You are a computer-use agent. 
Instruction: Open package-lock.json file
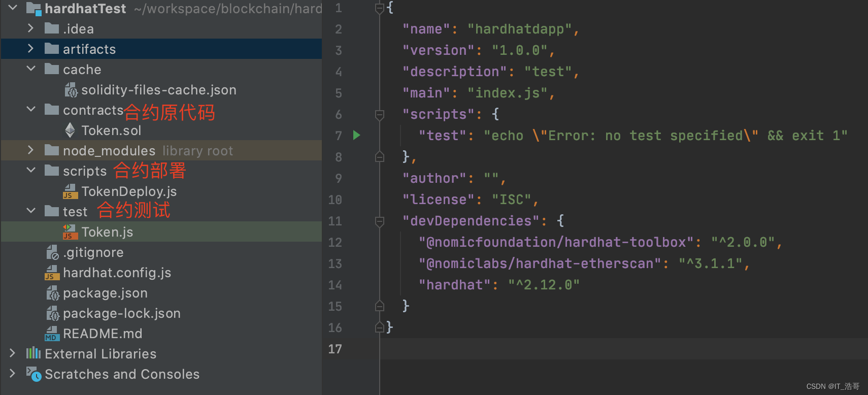(122, 313)
